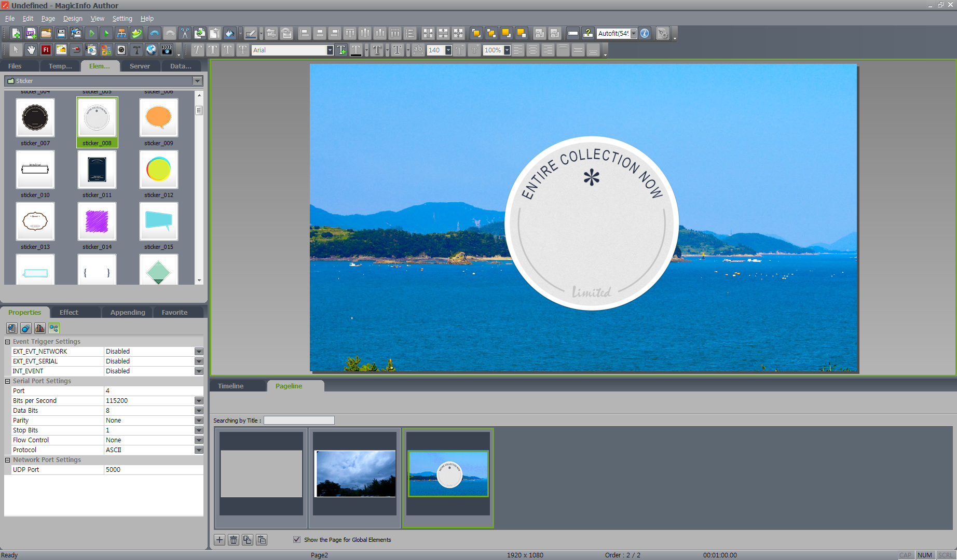Screen dimensions: 957x560
Task: Open the font size 140 dropdown
Action: pyautogui.click(x=448, y=50)
